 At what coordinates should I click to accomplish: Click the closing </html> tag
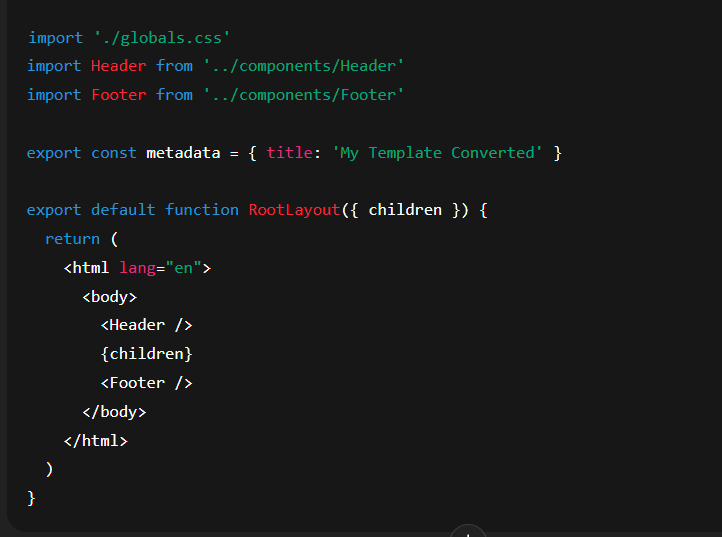point(96,441)
